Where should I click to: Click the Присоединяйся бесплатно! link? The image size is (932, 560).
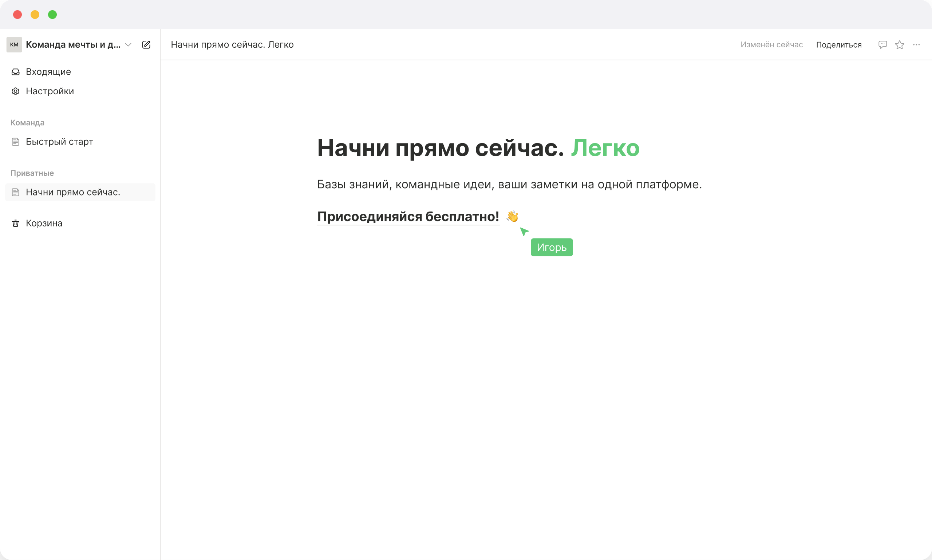(x=408, y=217)
